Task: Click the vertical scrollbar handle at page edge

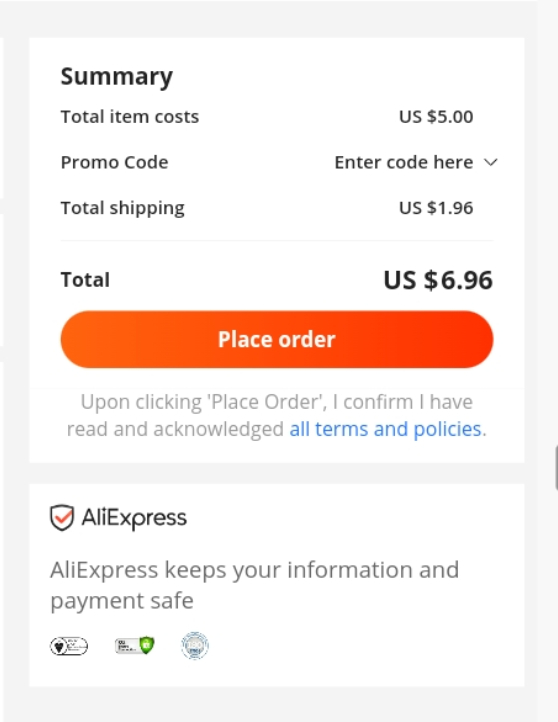Action: point(556,467)
